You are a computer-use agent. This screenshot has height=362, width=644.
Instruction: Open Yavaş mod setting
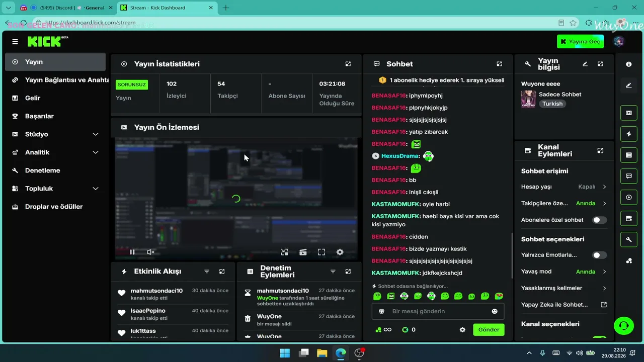pyautogui.click(x=564, y=271)
